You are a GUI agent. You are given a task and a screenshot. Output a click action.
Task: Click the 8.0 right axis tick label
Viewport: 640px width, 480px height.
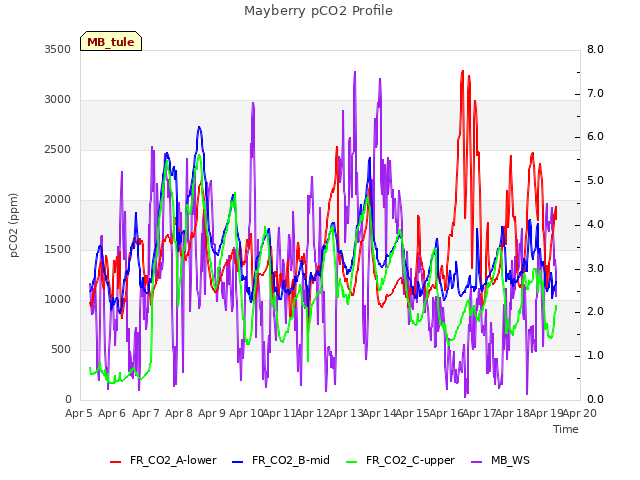[596, 49]
